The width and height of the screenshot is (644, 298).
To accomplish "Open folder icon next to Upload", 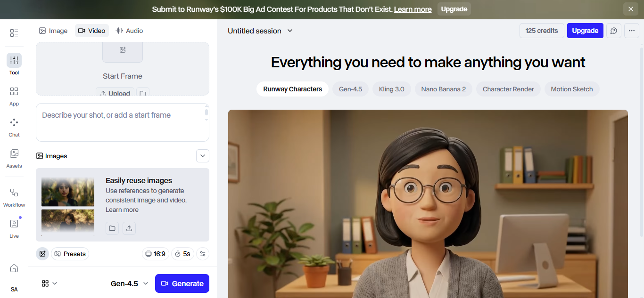I will 143,93.
